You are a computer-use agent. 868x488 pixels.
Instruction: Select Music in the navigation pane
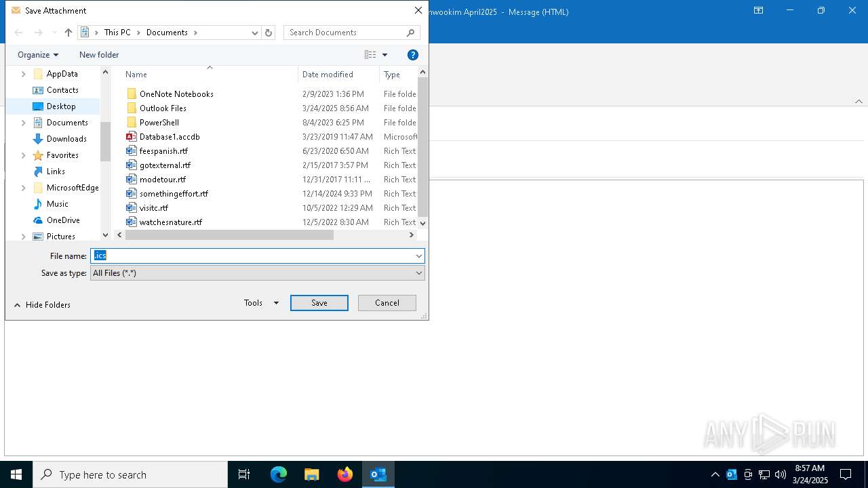57,204
